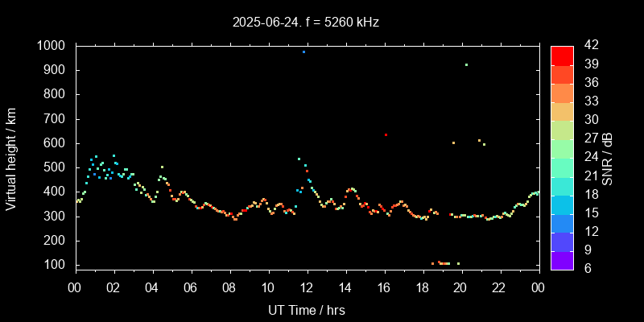
Task: Select the light green 24–27 dB band
Action: (x=562, y=148)
